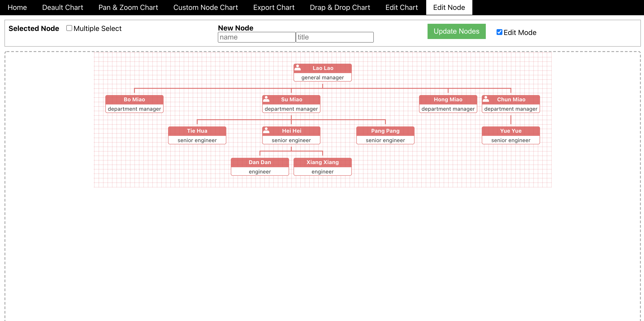This screenshot has height=321, width=644.
Task: Click the user icon on Hei Hei node
Action: click(266, 130)
